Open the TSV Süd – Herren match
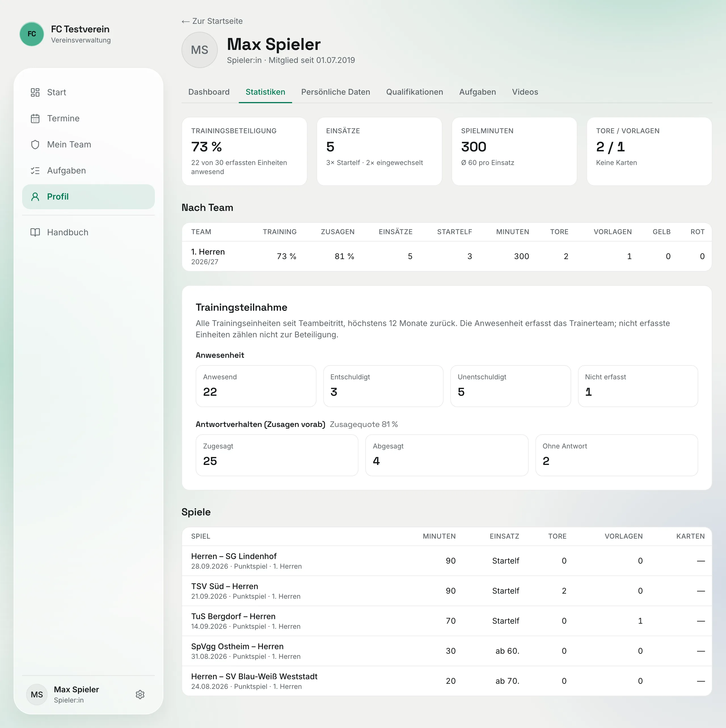 [x=447, y=591]
